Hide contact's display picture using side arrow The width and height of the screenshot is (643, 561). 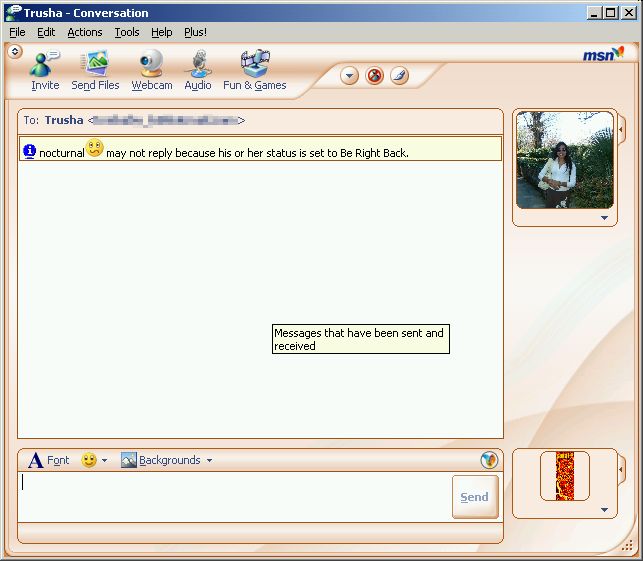(621, 129)
